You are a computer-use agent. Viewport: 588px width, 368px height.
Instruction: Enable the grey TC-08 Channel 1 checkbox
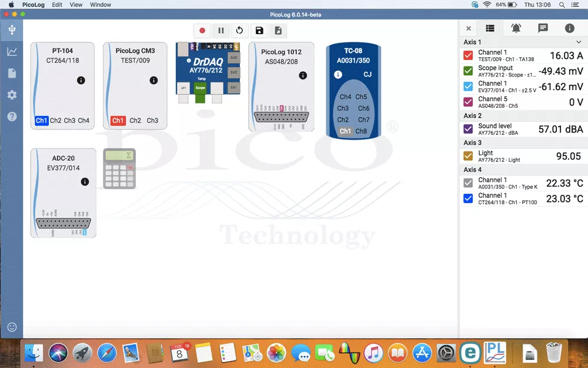468,183
